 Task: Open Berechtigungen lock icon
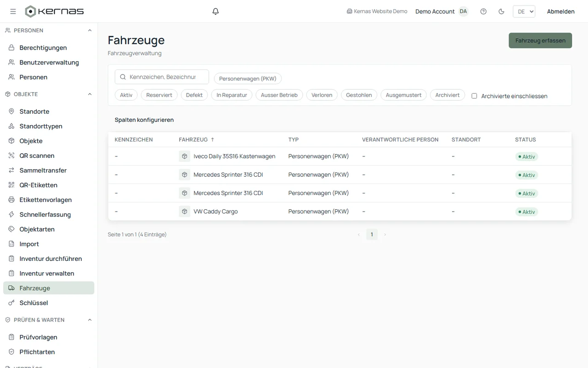11,48
